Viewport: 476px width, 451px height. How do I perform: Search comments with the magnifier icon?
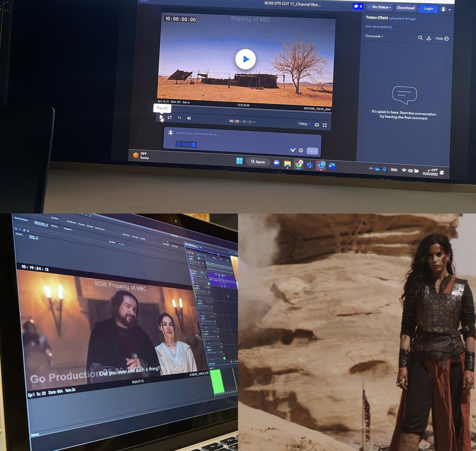[x=420, y=38]
